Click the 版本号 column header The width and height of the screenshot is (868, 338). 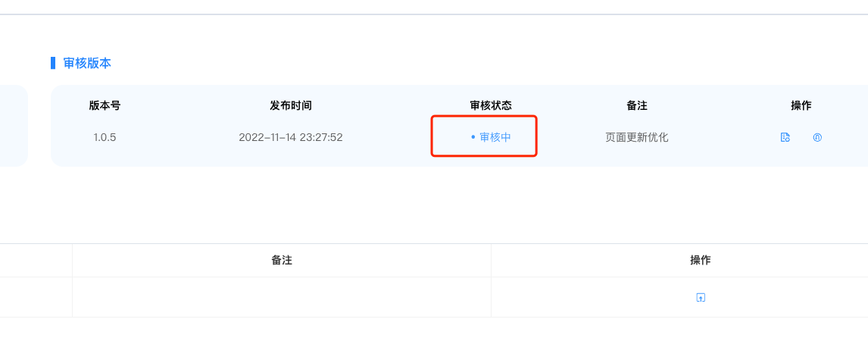[105, 106]
